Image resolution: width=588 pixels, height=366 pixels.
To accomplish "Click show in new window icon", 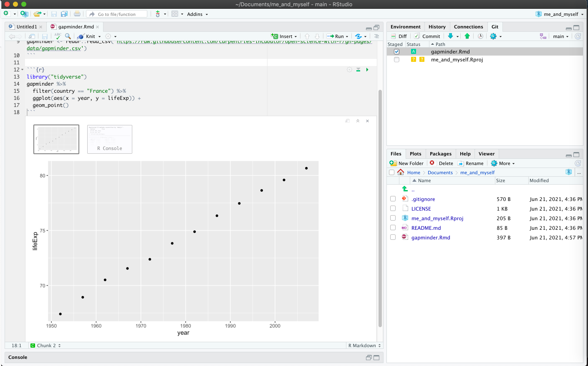I will [32, 36].
